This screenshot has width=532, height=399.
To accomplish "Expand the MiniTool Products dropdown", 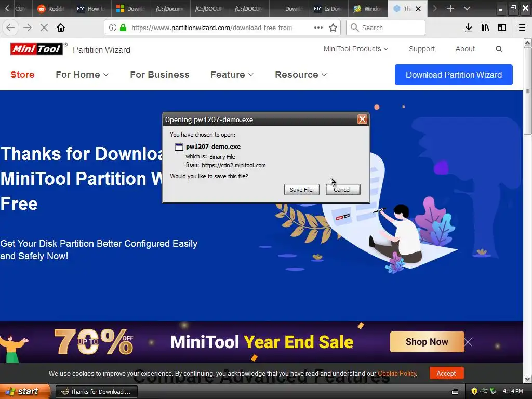I will click(x=355, y=49).
